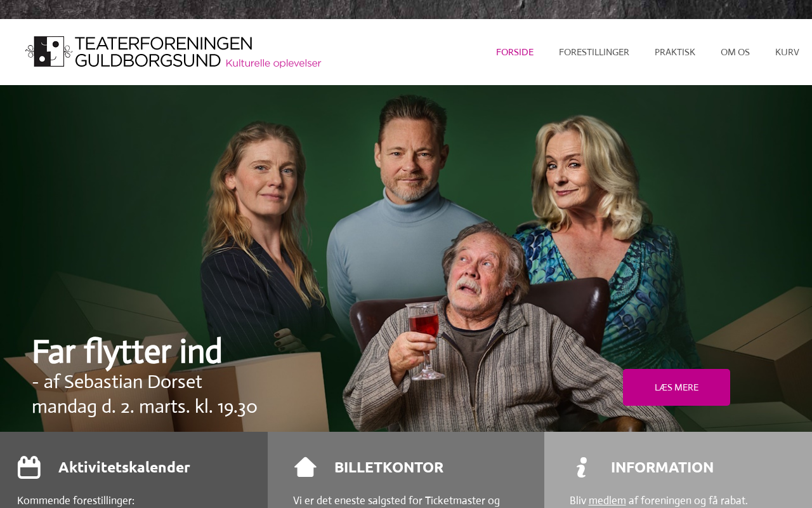Screen dimensions: 812x508
Task: Open the PRAKTISK menu item
Action: click(x=675, y=52)
